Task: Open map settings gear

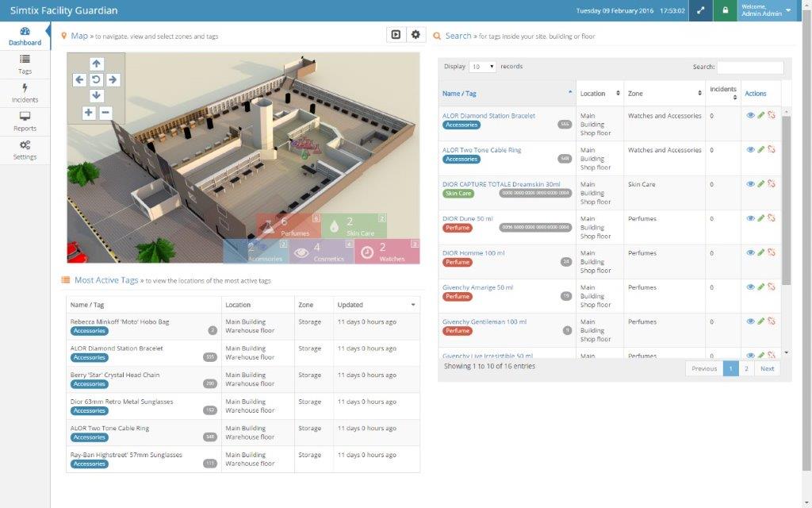Action: click(x=416, y=35)
